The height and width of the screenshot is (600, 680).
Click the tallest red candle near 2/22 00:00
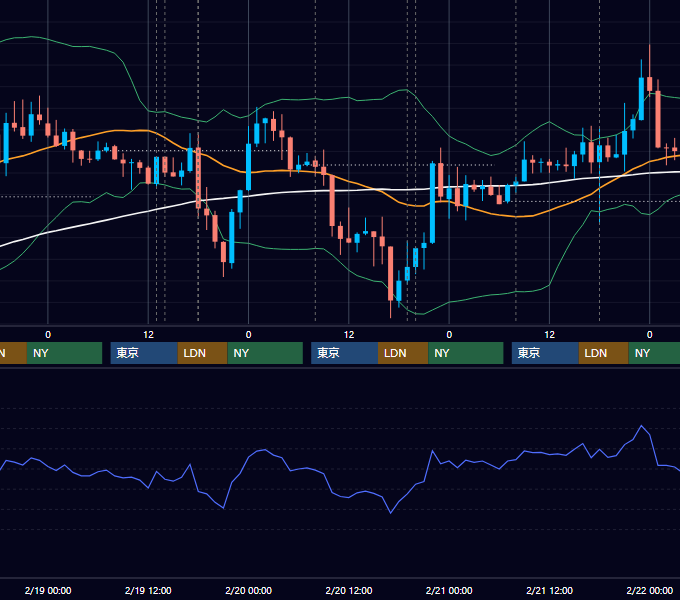coord(658,119)
